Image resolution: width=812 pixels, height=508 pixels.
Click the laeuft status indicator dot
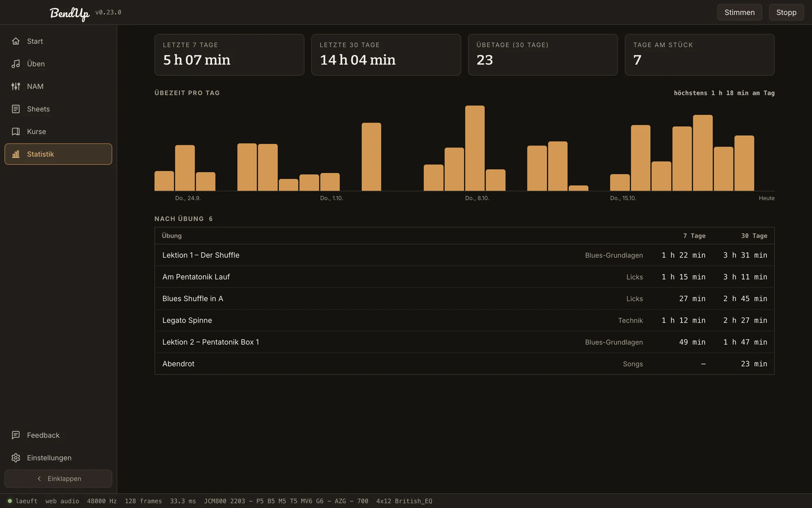click(x=10, y=501)
